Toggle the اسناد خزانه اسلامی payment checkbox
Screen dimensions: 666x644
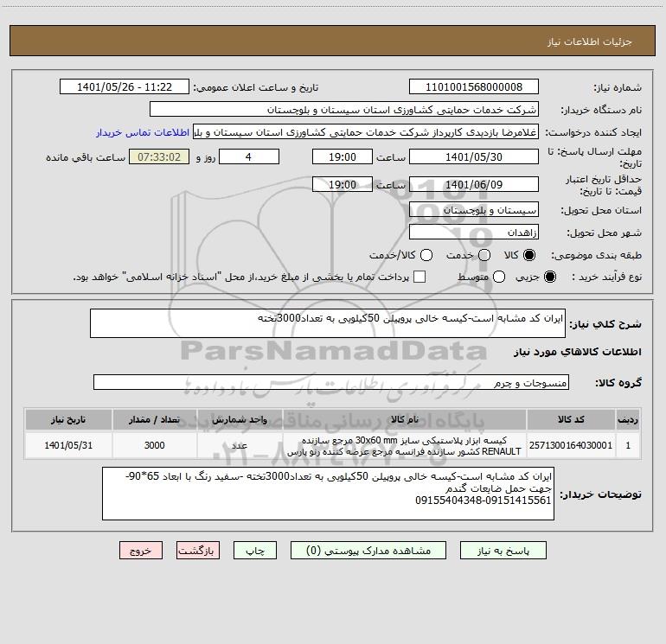(x=419, y=277)
